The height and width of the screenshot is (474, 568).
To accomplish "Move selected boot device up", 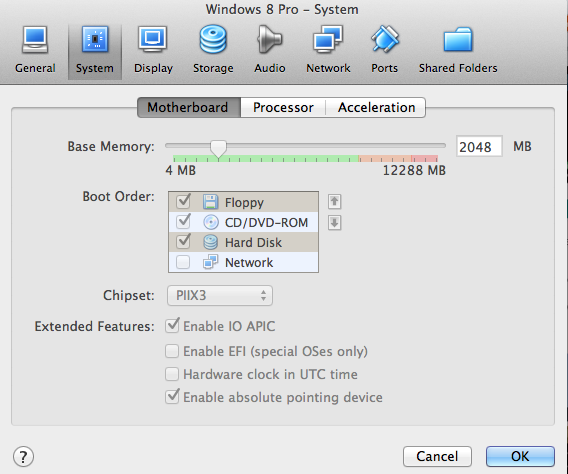I will pyautogui.click(x=334, y=202).
